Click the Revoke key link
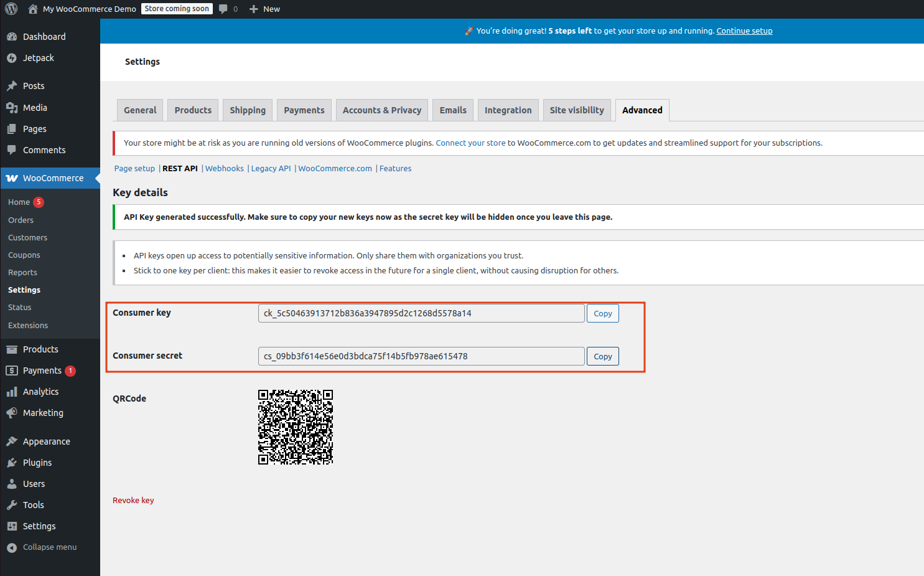The width and height of the screenshot is (924, 576). (x=133, y=501)
